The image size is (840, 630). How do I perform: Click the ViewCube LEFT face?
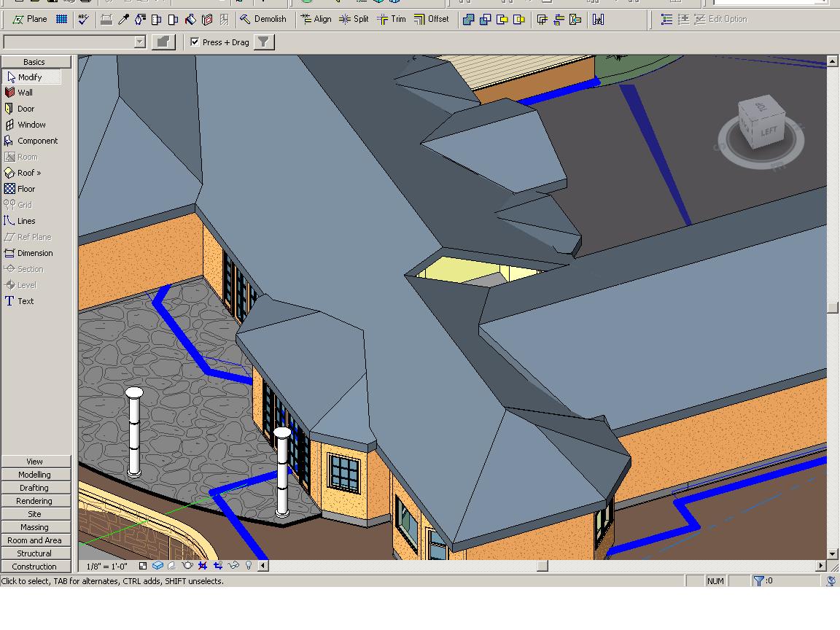pyautogui.click(x=769, y=132)
